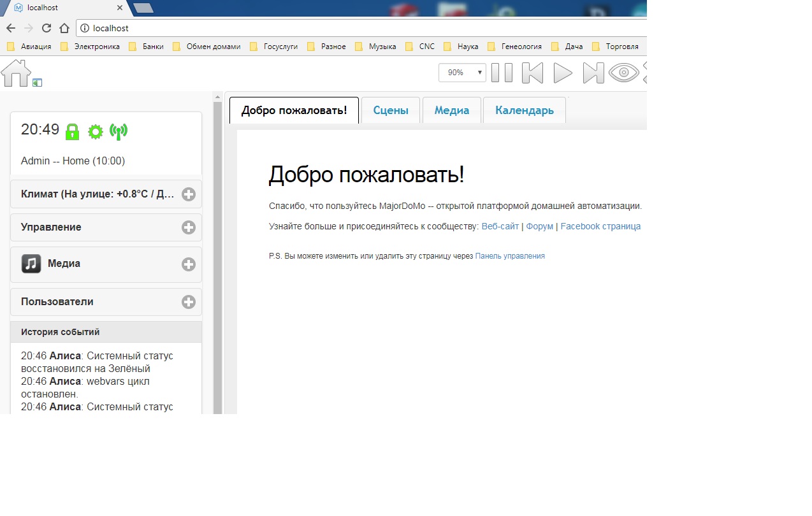
Task: Toggle the eye visibility icon
Action: [x=623, y=73]
